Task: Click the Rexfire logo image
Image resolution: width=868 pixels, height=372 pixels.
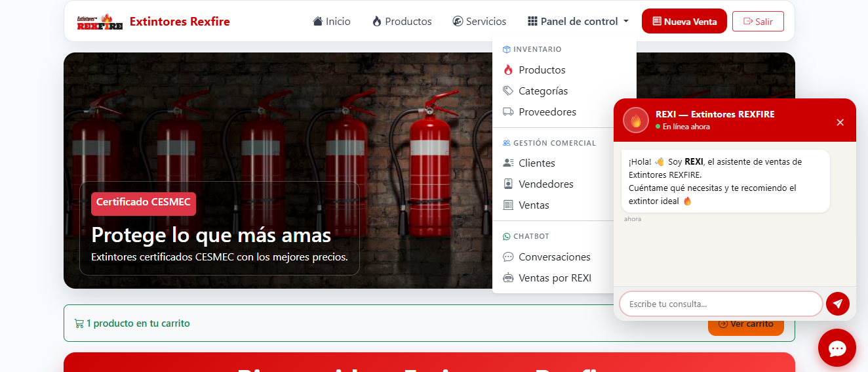Action: coord(100,22)
